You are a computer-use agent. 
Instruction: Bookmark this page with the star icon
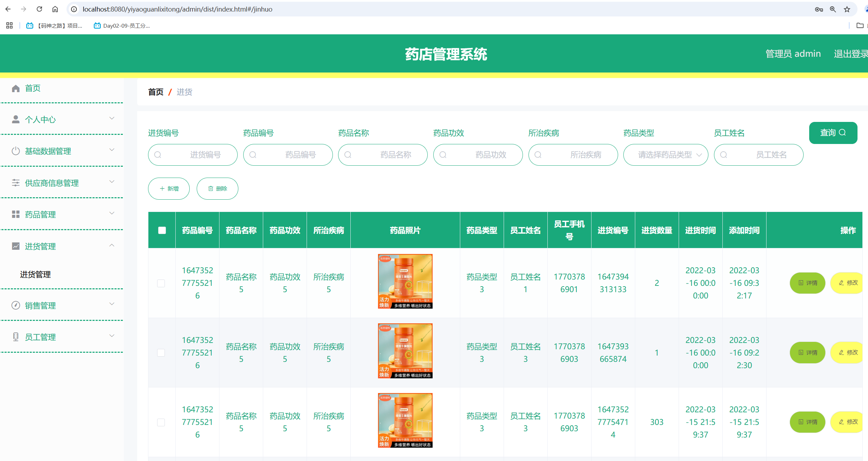(x=847, y=9)
